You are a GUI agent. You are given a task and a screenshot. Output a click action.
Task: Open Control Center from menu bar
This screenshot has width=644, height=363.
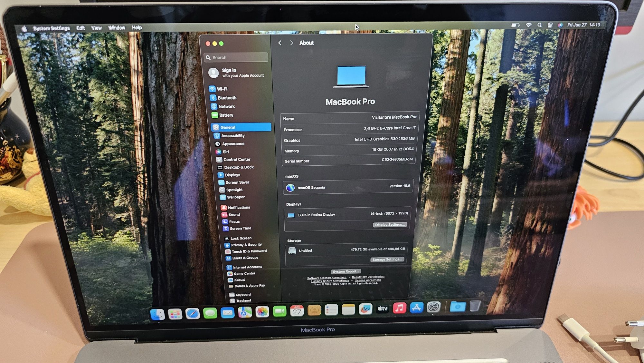pos(550,25)
